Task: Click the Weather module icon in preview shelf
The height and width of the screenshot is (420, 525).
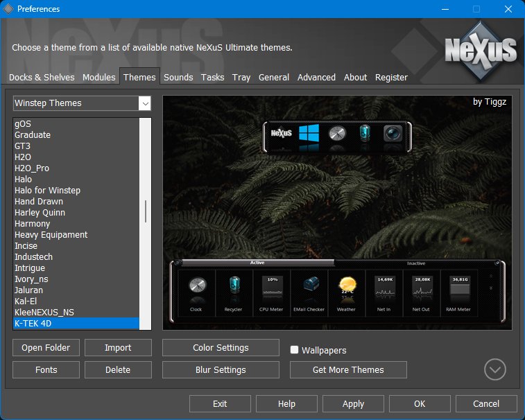Action: (347, 285)
